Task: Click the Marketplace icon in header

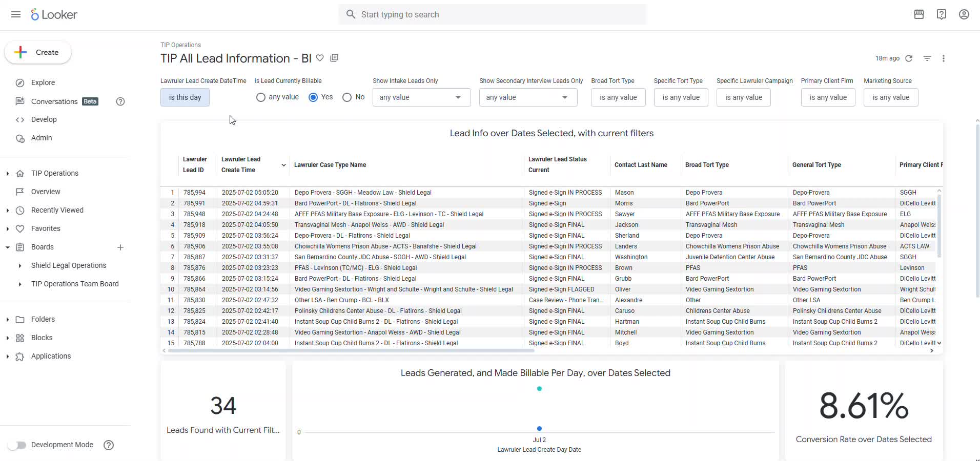Action: click(x=919, y=14)
